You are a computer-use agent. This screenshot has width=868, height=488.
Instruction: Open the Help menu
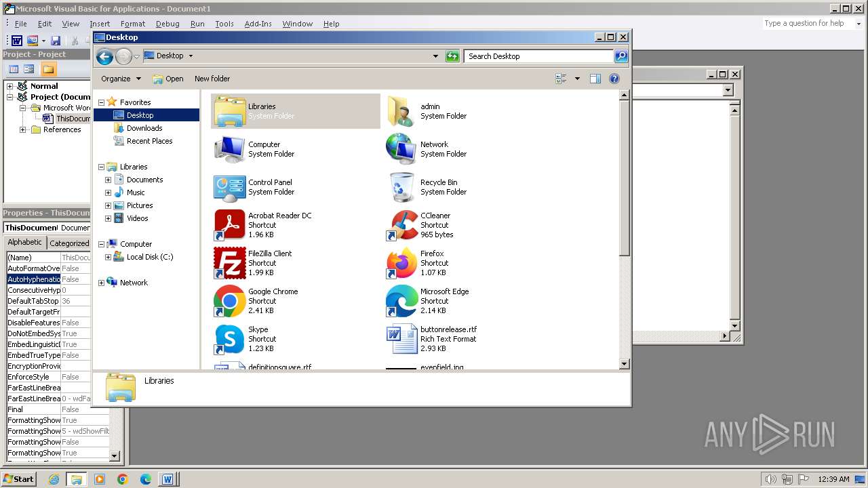click(x=331, y=24)
